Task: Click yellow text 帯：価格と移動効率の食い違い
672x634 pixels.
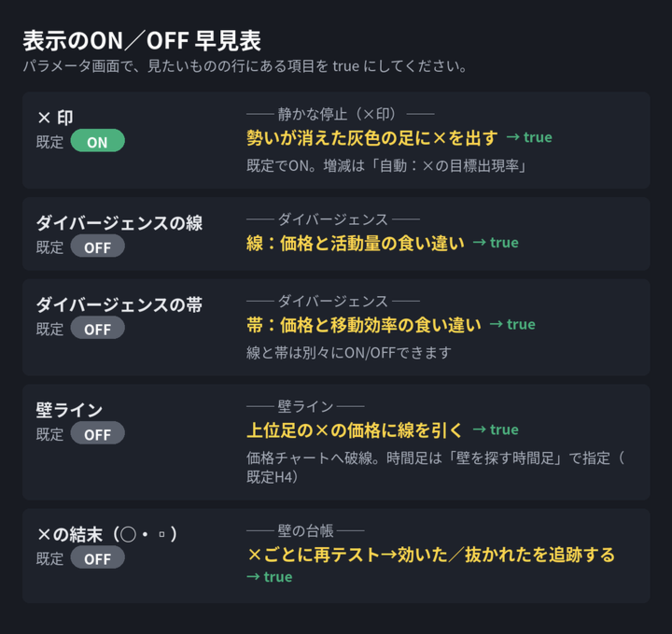Action: [364, 325]
